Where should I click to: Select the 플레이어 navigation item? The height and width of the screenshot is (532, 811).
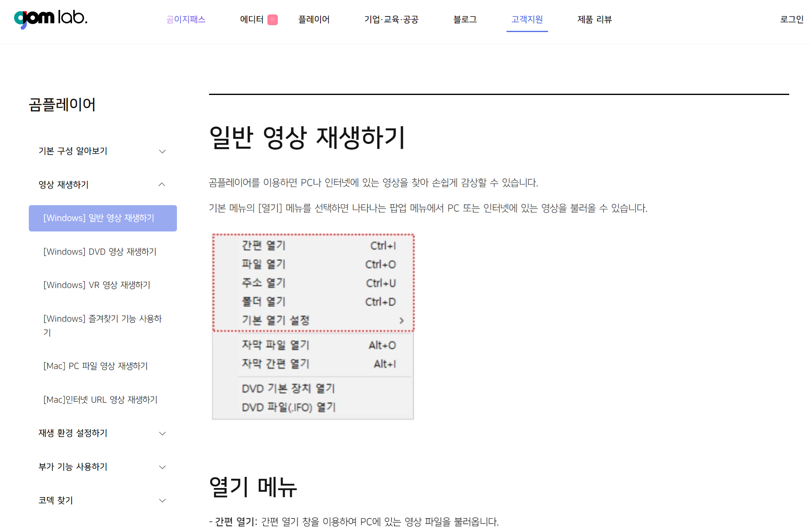point(314,19)
